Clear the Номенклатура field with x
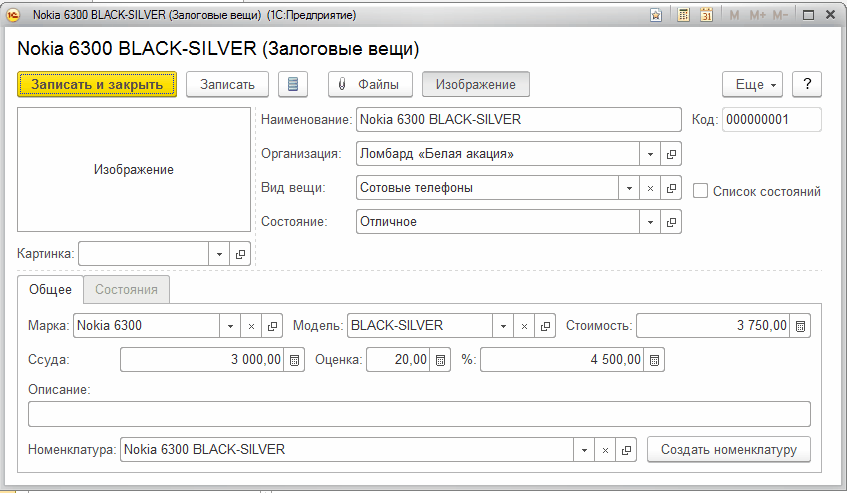The width and height of the screenshot is (847, 493). (605, 450)
